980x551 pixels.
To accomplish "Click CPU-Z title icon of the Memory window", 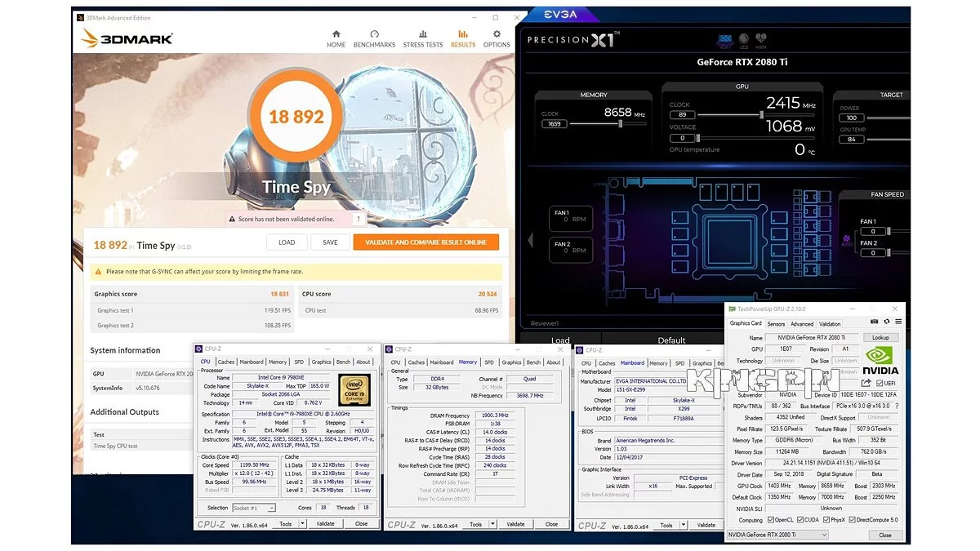I will (x=389, y=349).
